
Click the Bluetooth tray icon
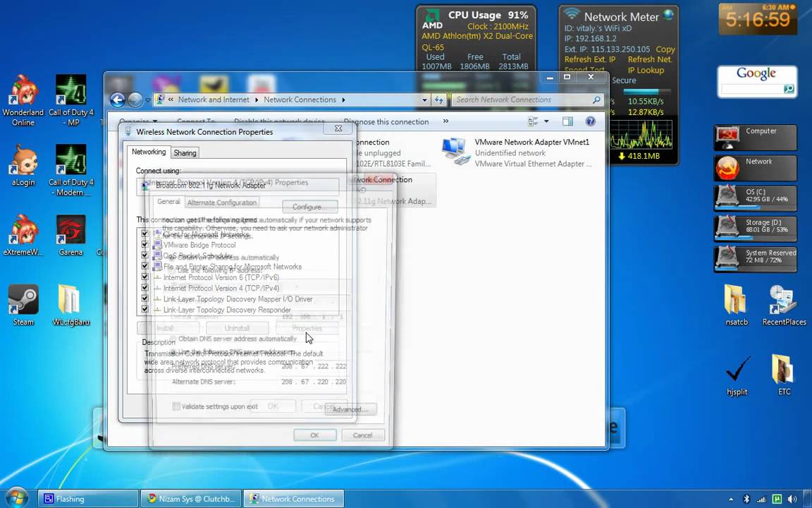(746, 500)
